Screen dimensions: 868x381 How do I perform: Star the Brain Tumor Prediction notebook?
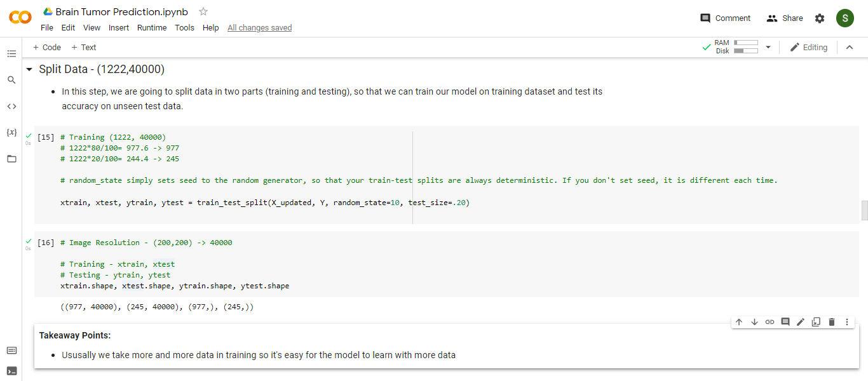tap(203, 11)
